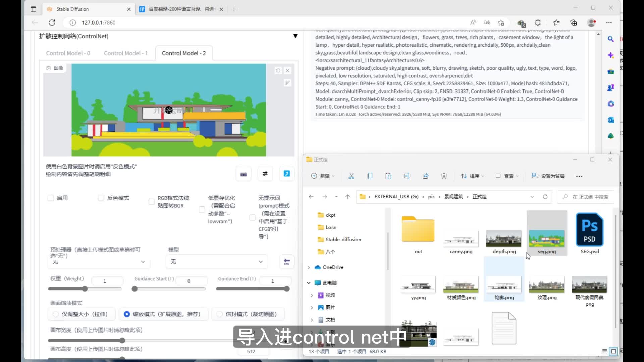Viewport: 644px width, 362px height.
Task: Click the blue send-dimensions icon button
Action: 287,174
